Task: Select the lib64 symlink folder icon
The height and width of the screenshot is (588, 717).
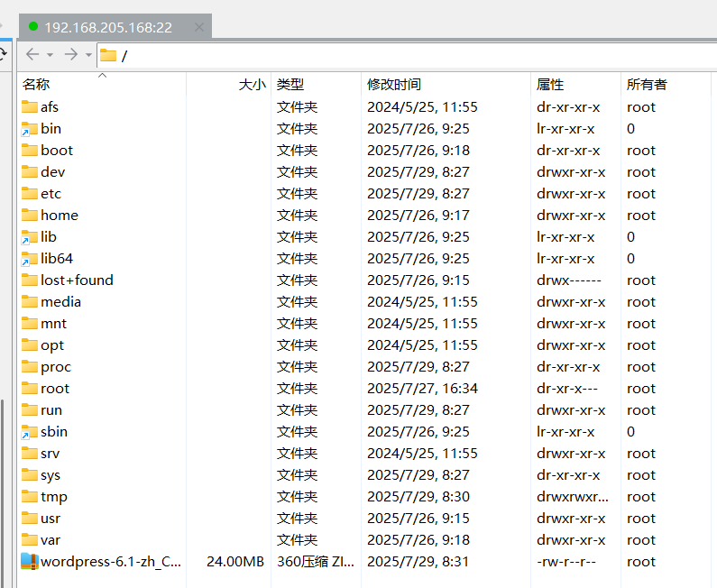Action: tap(30, 258)
